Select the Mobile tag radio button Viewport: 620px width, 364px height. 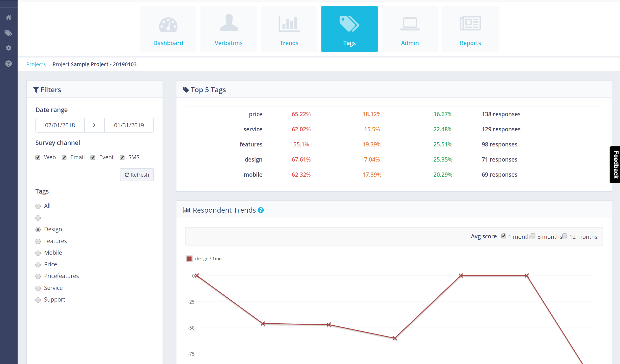[x=38, y=253]
